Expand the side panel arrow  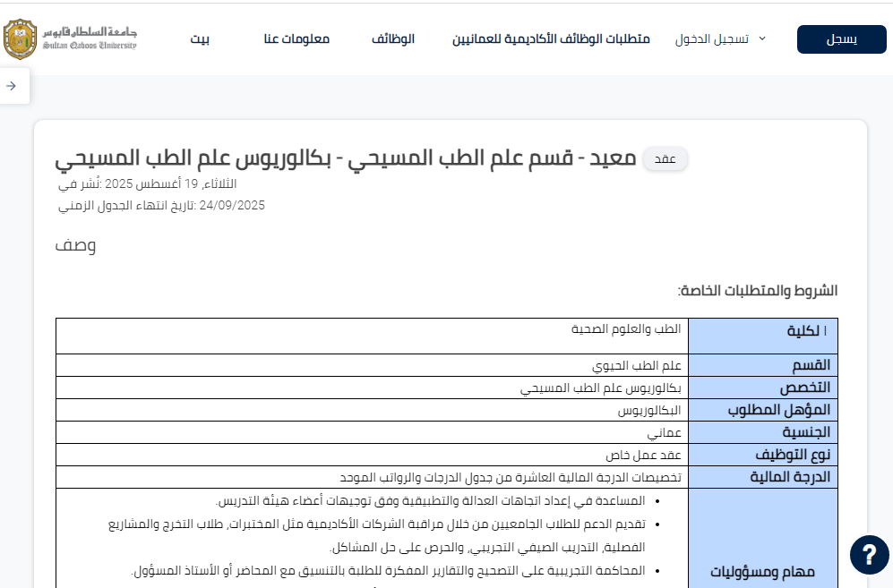pyautogui.click(x=12, y=86)
